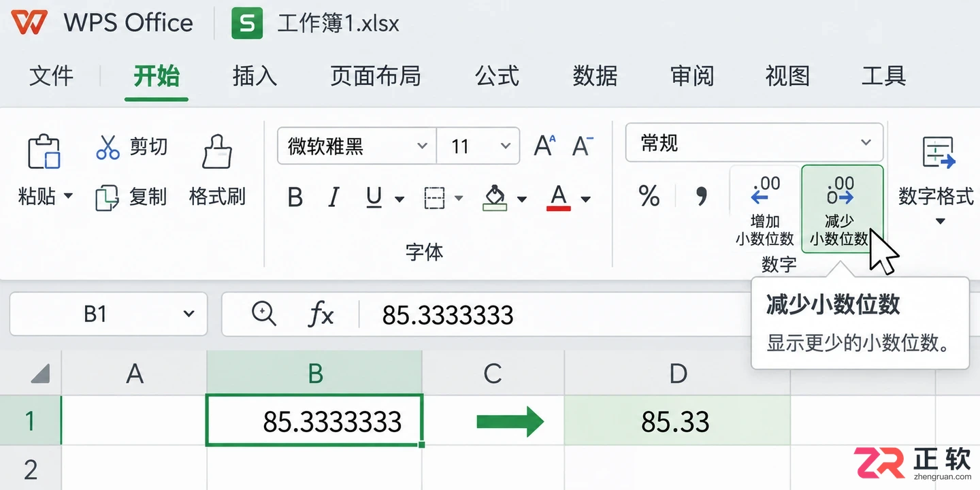
Task: Select column C header
Action: coord(493,373)
